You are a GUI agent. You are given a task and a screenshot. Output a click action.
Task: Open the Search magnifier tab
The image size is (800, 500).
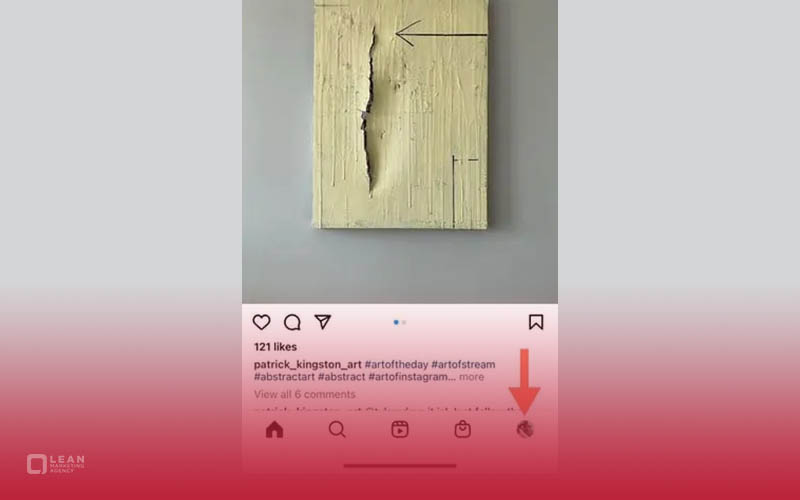pyautogui.click(x=337, y=430)
